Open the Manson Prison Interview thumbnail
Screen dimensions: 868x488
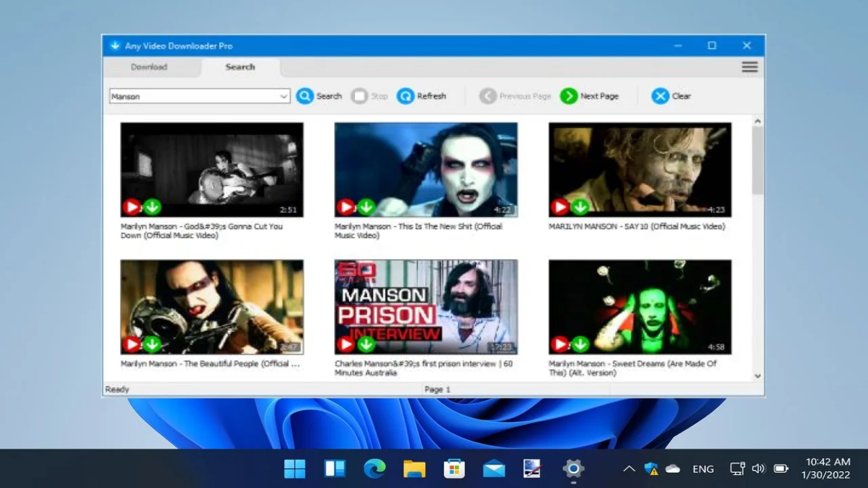pos(426,307)
